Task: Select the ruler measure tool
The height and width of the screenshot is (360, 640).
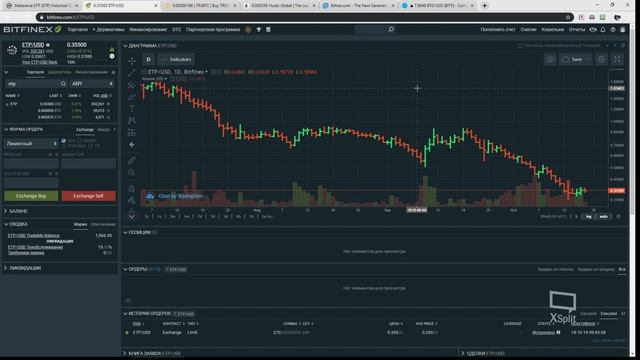Action: (x=131, y=160)
